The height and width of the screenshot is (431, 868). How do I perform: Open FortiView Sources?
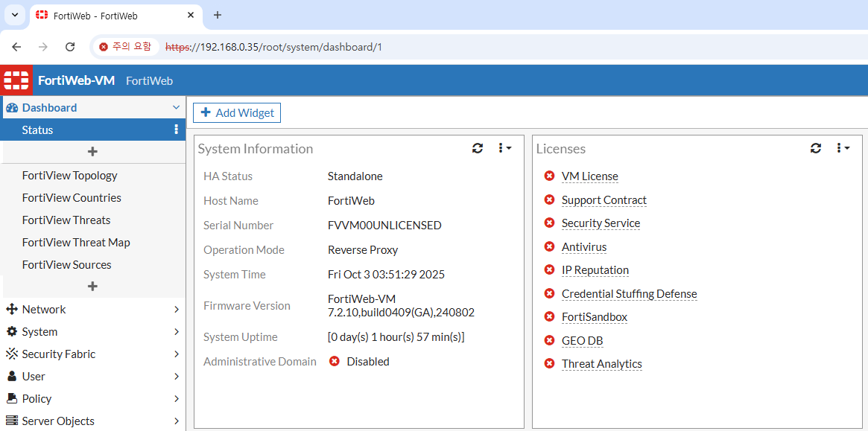[x=67, y=265]
